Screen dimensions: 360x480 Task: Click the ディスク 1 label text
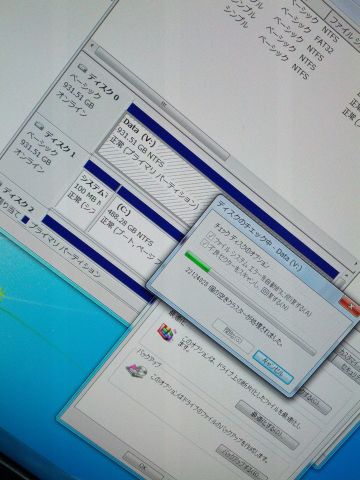click(60, 144)
